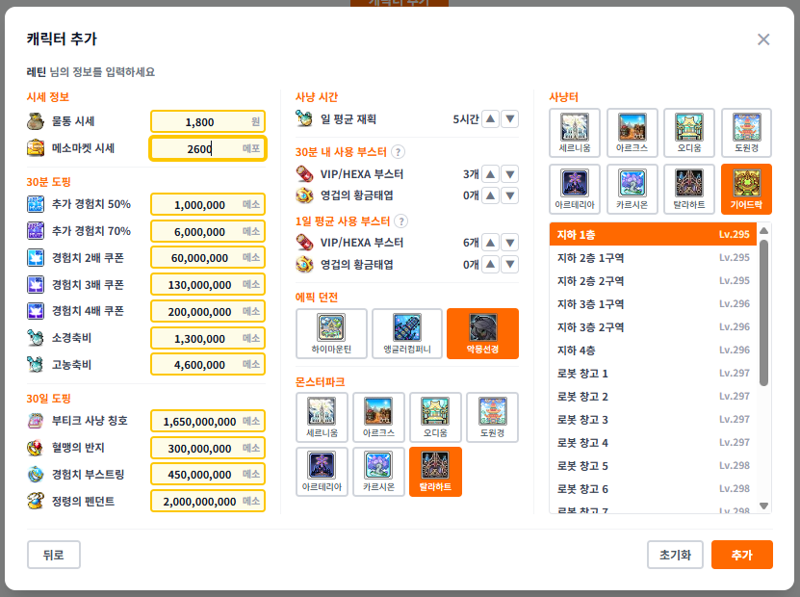Select the 아르크스 hunting ground icon
Image resolution: width=800 pixels, height=597 pixels.
[632, 133]
